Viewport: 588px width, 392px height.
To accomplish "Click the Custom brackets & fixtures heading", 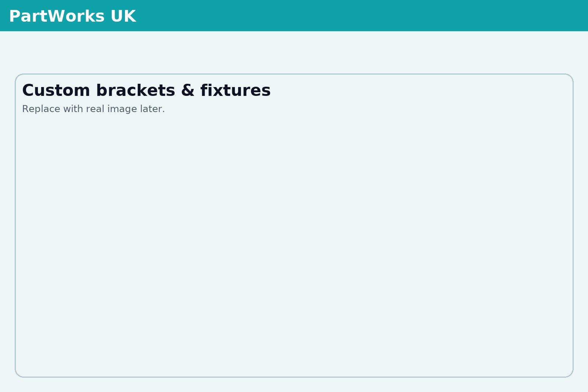I will click(146, 90).
